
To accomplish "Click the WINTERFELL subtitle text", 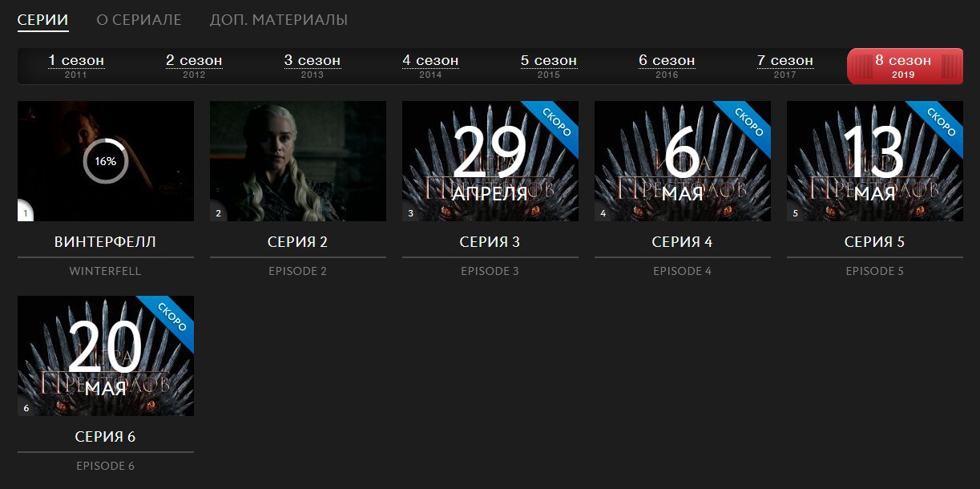I will (x=106, y=271).
